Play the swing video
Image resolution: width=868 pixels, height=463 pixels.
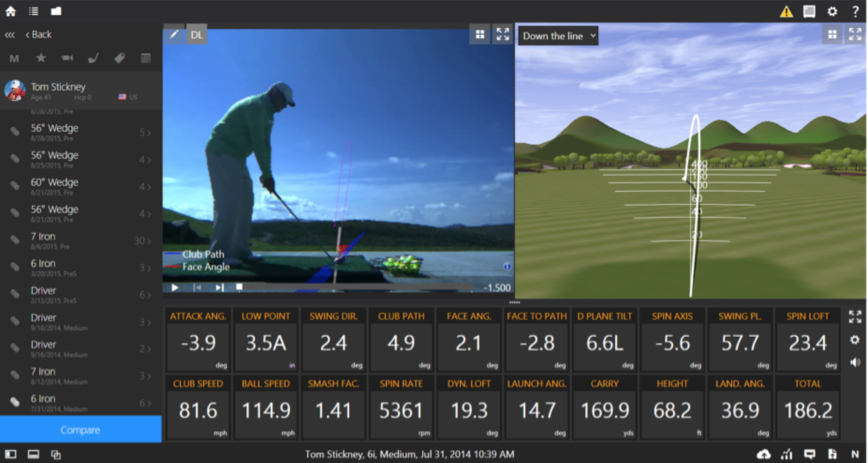click(175, 288)
